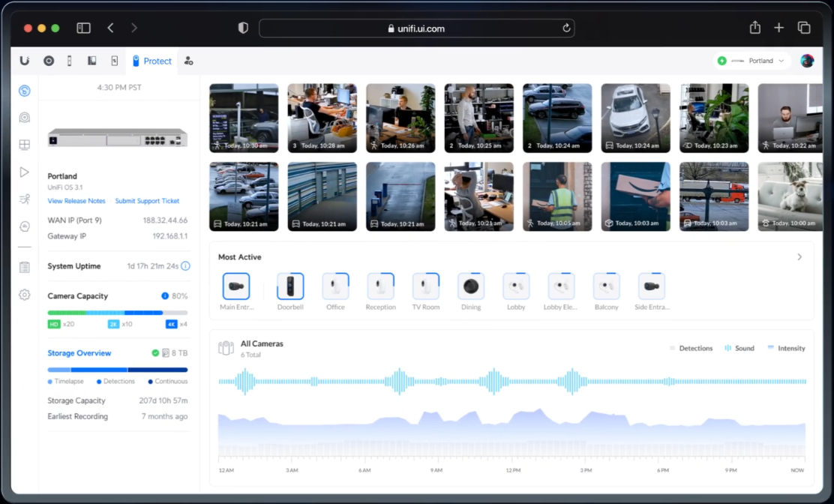834x504 pixels.
Task: Open the Protect tab
Action: tap(152, 61)
